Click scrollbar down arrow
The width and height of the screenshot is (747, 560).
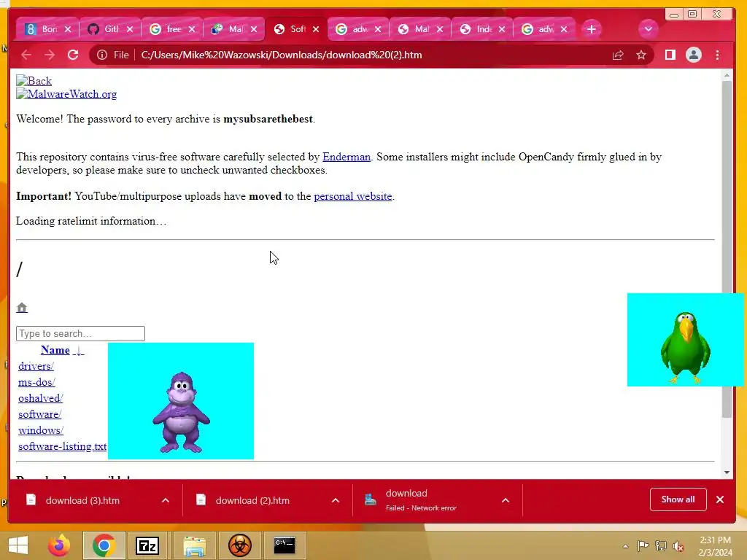[727, 472]
